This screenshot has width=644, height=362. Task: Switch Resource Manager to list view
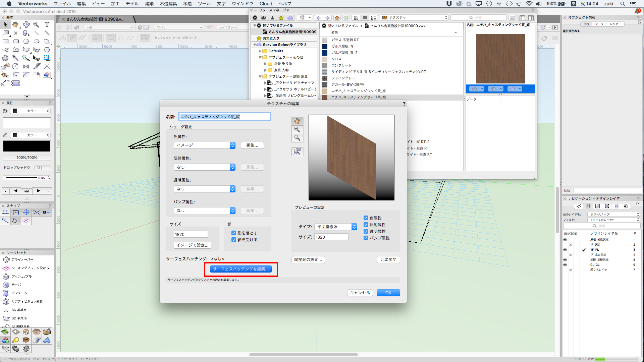(x=365, y=18)
